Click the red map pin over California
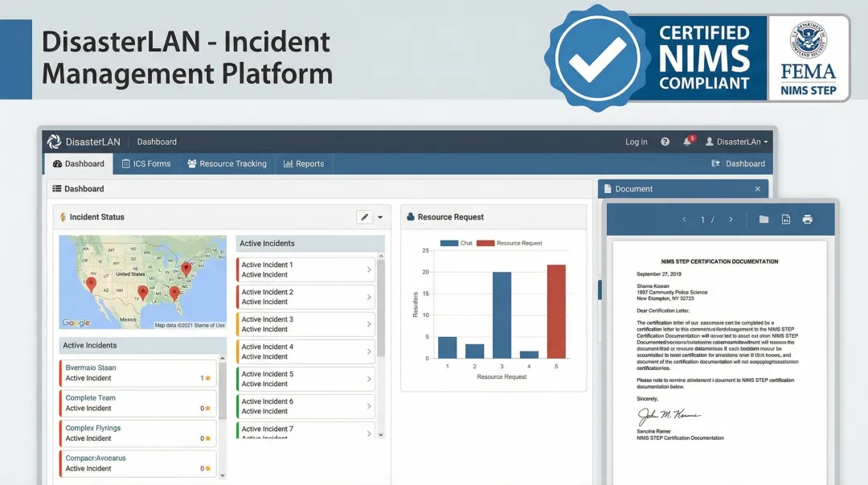The height and width of the screenshot is (485, 868). point(91,283)
